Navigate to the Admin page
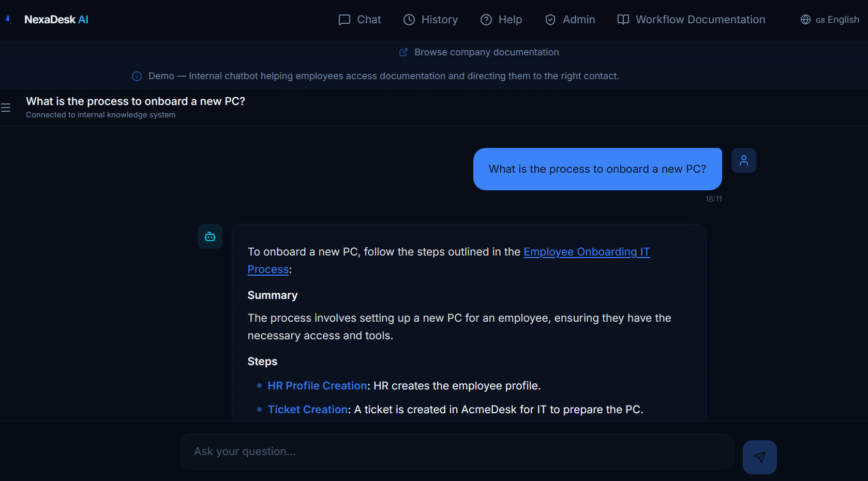Viewport: 868px width, 481px height. click(570, 20)
